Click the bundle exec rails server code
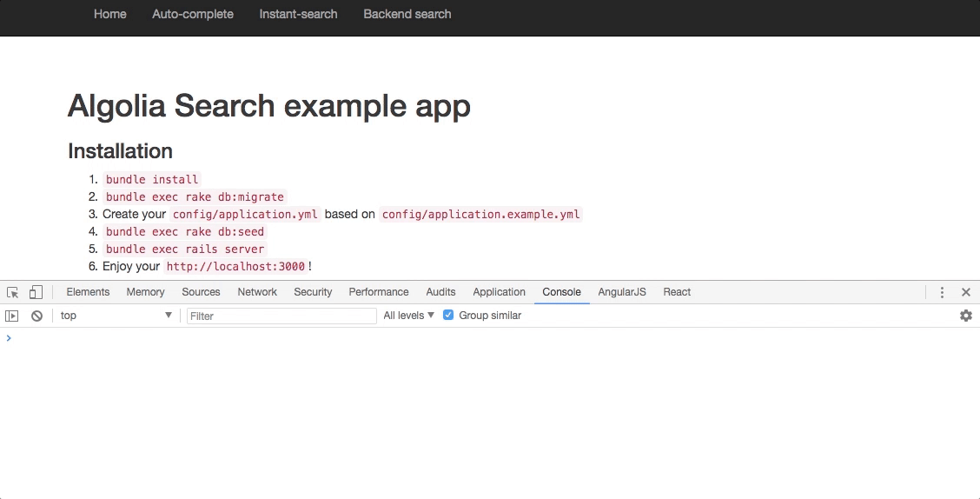This screenshot has height=499, width=980. [x=185, y=249]
